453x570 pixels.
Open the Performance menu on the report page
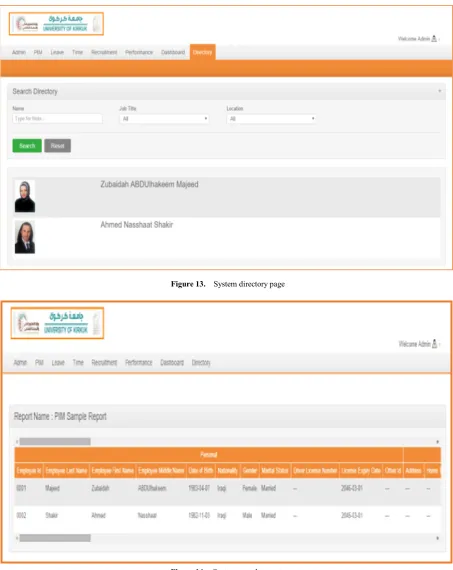tap(139, 362)
